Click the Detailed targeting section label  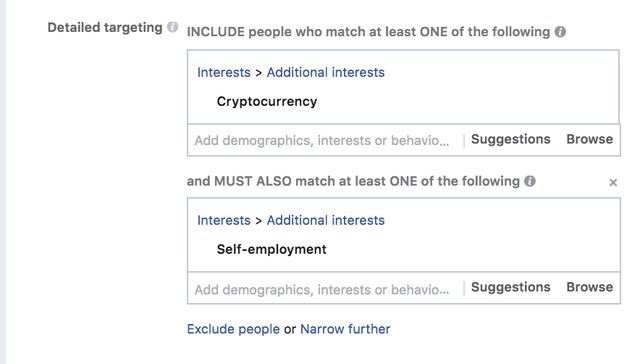coord(105,28)
